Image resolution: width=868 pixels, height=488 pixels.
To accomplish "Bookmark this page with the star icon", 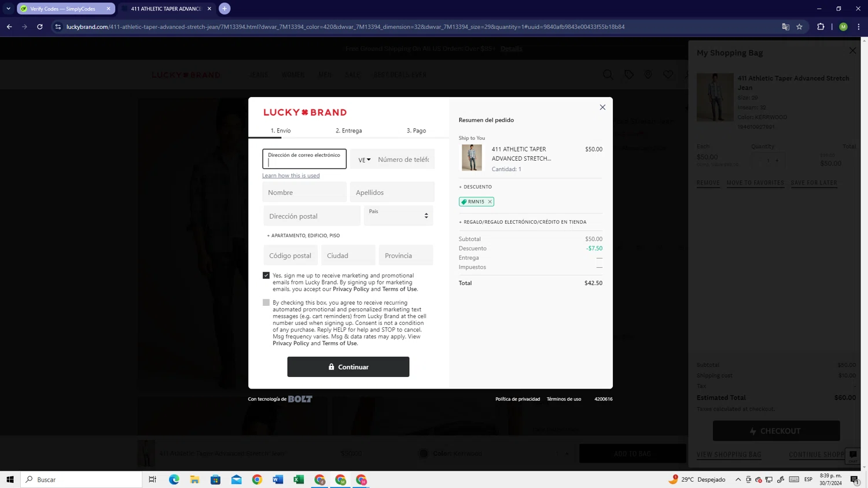I will (x=799, y=27).
